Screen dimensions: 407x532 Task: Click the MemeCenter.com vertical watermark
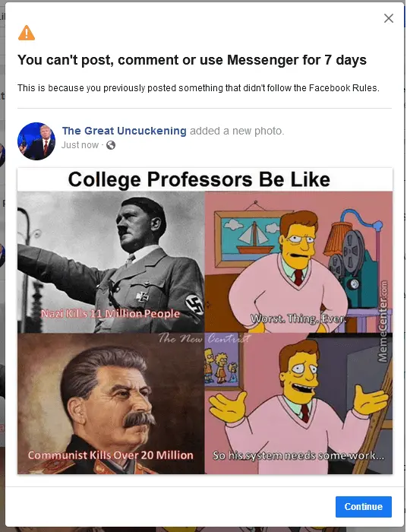coord(382,321)
